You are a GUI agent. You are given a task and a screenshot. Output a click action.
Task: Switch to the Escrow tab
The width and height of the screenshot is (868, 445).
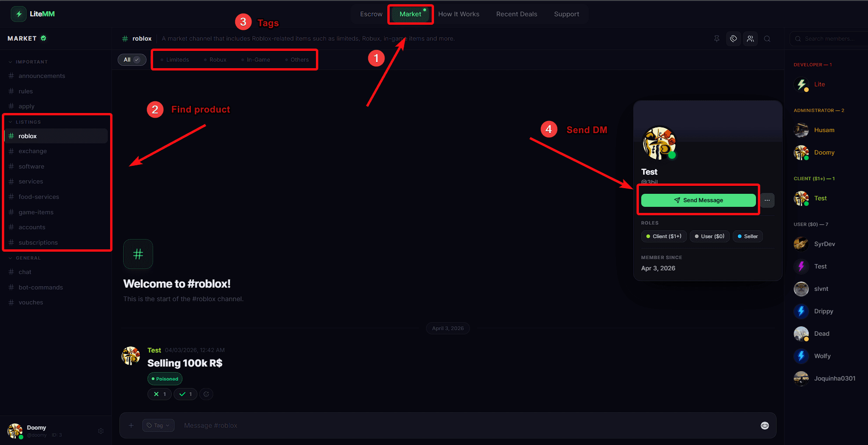371,14
